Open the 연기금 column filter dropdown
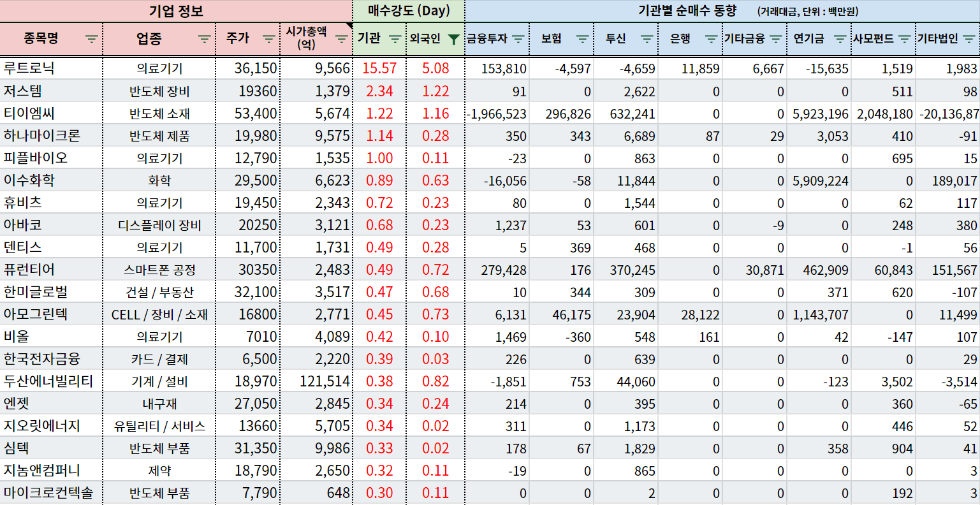Image resolution: width=980 pixels, height=505 pixels. coord(840,39)
